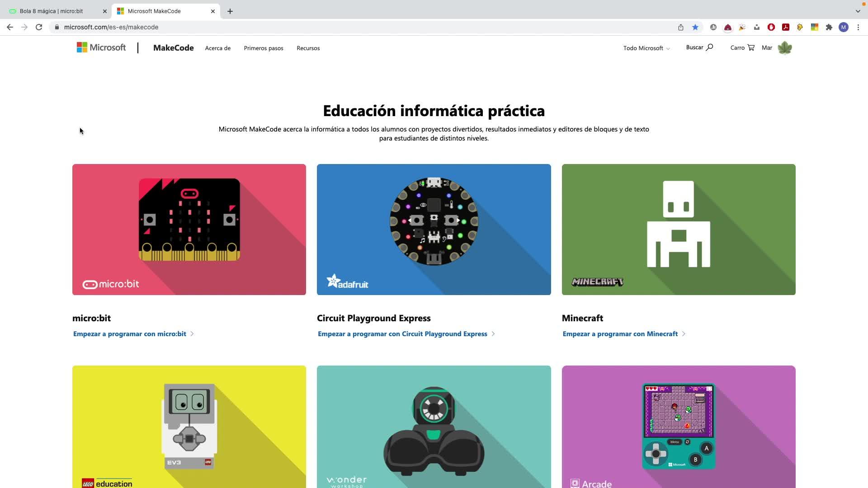Image resolution: width=868 pixels, height=488 pixels.
Task: Open the Acerca de menu item
Action: 218,48
